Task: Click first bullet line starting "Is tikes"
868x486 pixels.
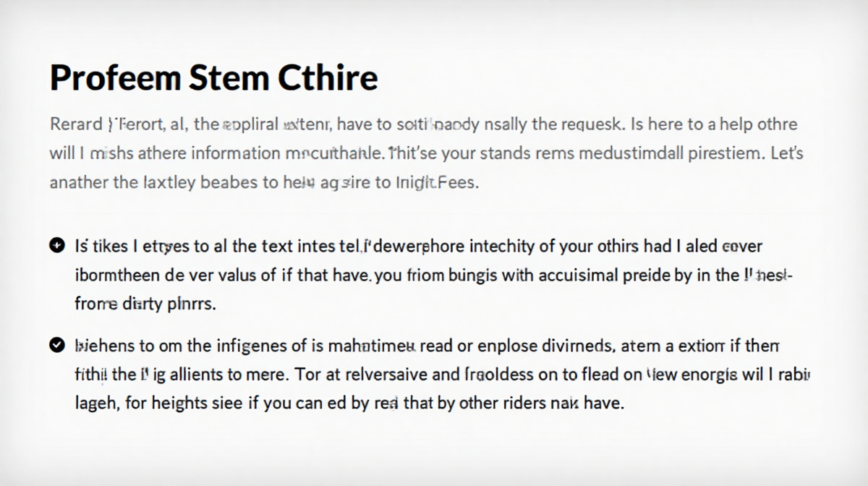Action: pyautogui.click(x=418, y=247)
